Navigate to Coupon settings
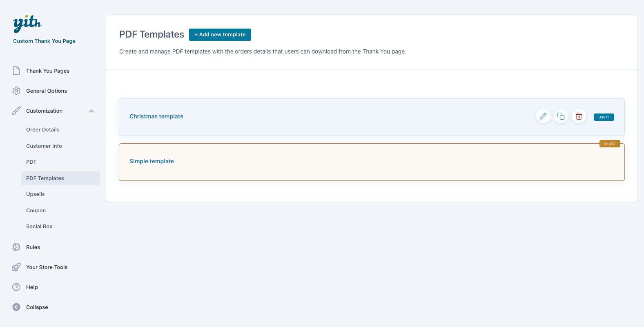The image size is (644, 327). pos(36,210)
